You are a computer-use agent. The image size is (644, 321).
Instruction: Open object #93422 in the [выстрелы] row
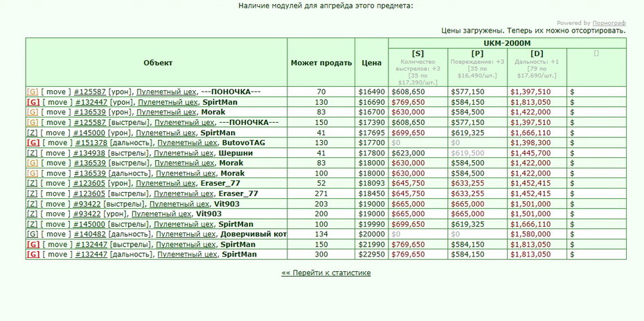(87, 204)
